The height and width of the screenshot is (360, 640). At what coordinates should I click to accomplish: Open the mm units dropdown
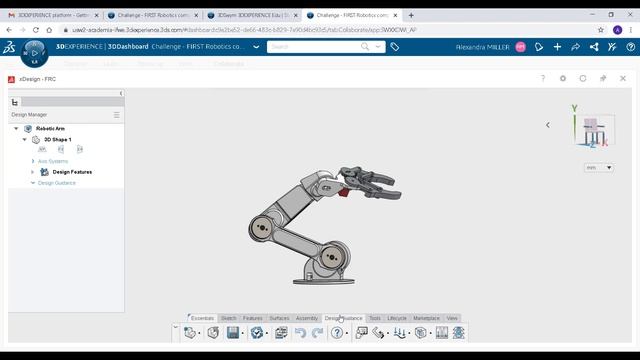click(599, 168)
